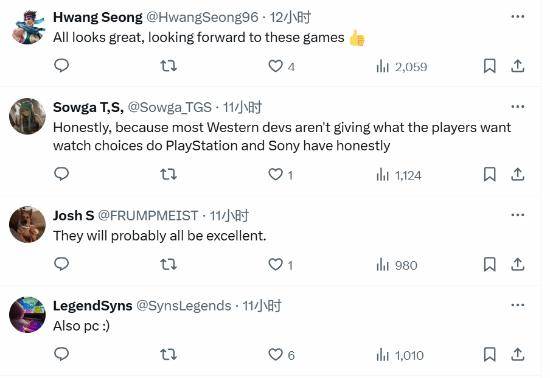
Task: Open Sowga T,S profile picture
Action: [27, 116]
